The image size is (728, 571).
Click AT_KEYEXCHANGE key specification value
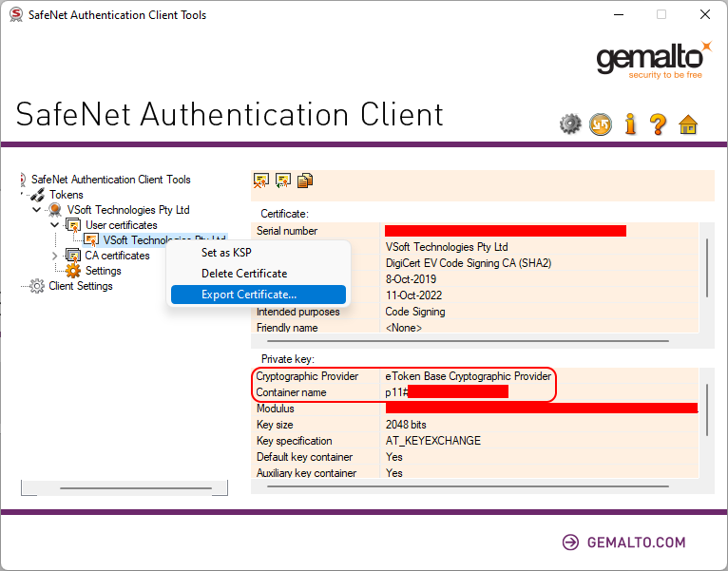point(433,441)
